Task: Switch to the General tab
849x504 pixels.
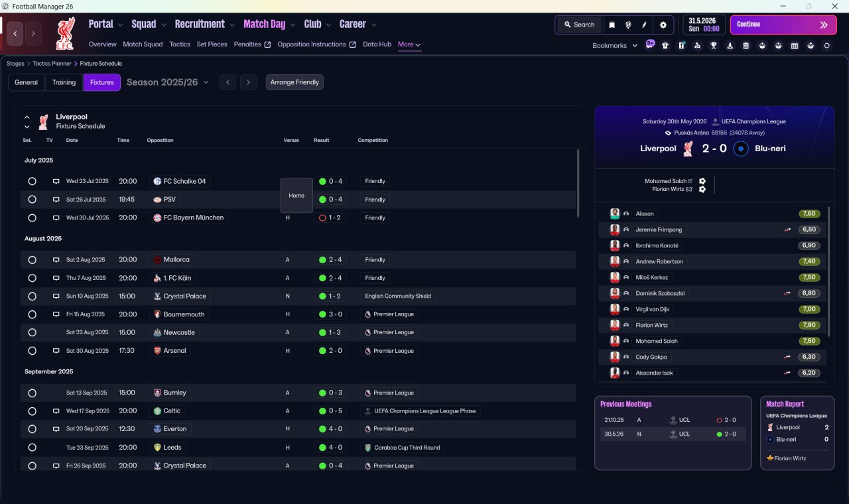Action: 27,82
